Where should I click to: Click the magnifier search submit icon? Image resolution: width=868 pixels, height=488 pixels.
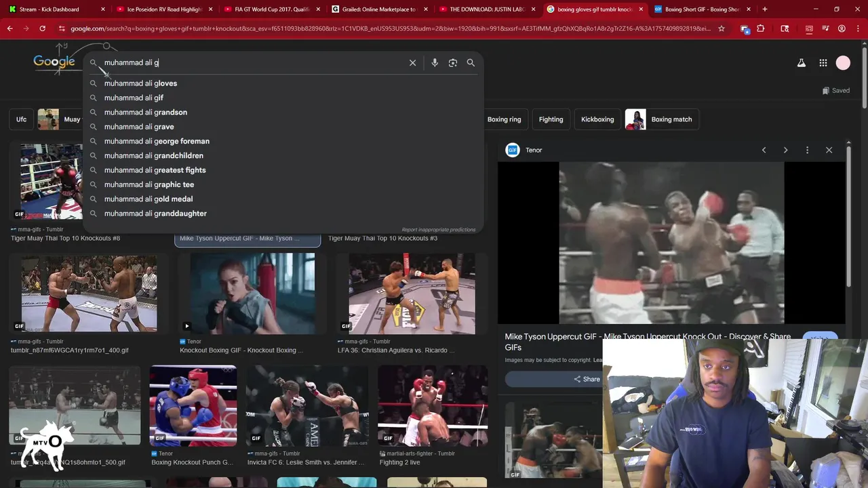471,62
